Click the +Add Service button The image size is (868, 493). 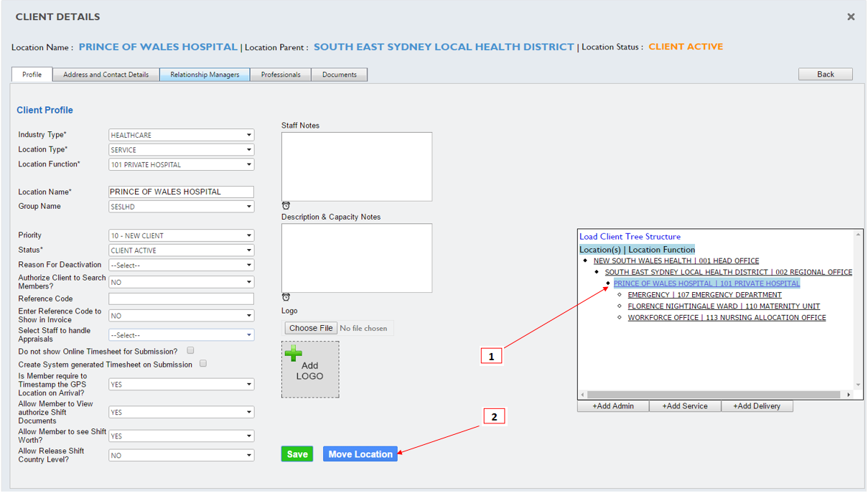pyautogui.click(x=685, y=406)
